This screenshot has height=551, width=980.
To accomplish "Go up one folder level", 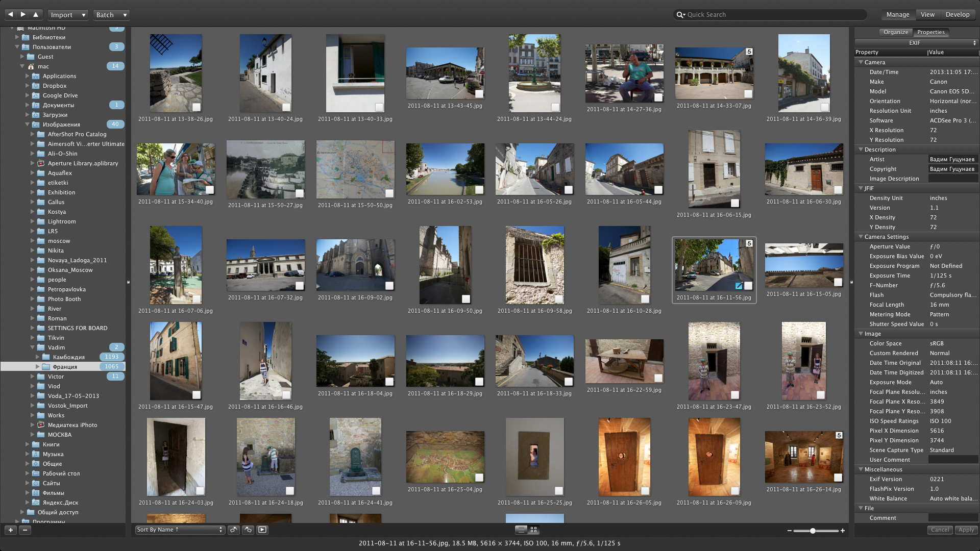I will coord(36,14).
